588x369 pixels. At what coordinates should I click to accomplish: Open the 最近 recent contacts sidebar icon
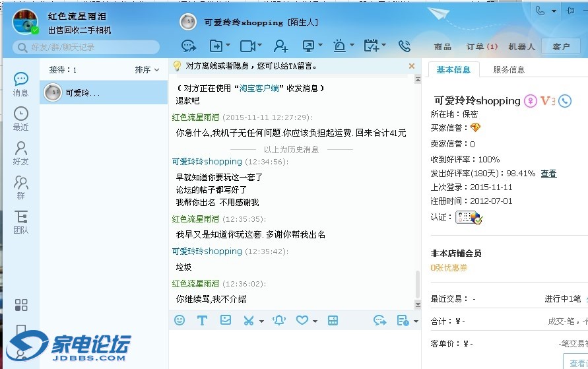20,119
